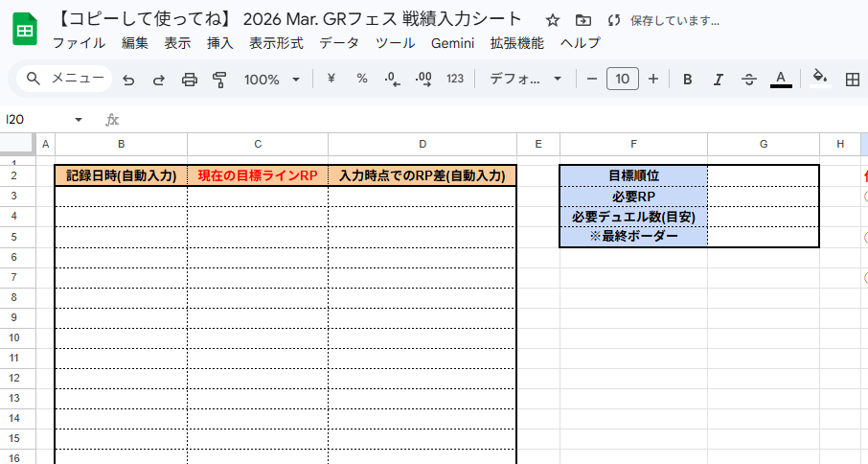Screen dimensions: 868x464
Task: Open the Gemini menu
Action: pos(453,43)
